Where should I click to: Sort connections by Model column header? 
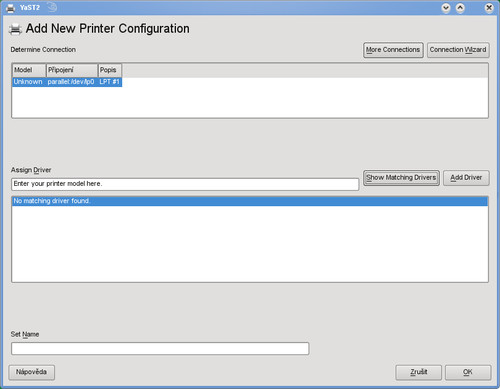29,70
